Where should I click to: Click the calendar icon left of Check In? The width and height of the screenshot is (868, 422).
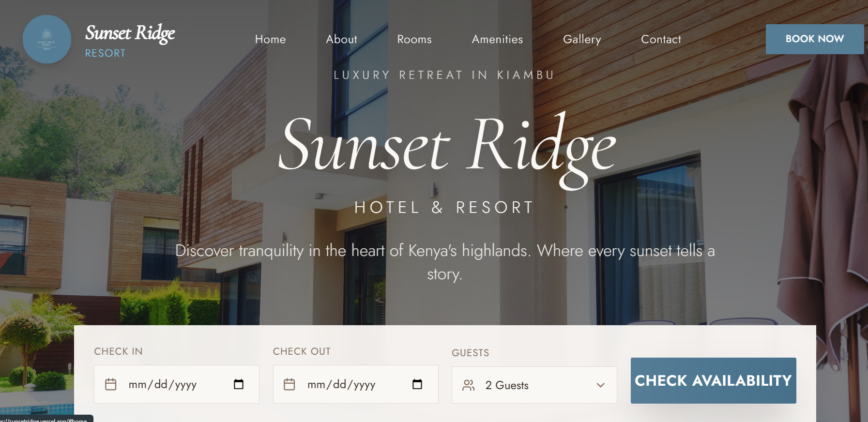[x=111, y=385]
